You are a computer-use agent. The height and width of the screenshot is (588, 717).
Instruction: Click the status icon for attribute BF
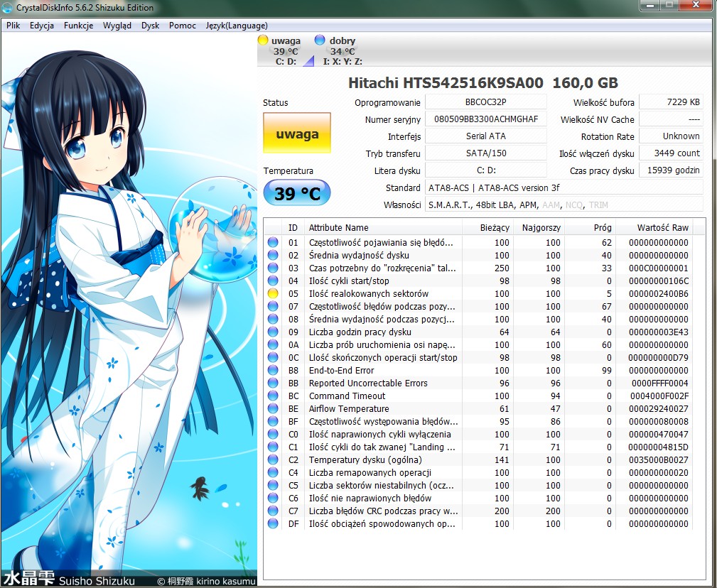tap(273, 422)
